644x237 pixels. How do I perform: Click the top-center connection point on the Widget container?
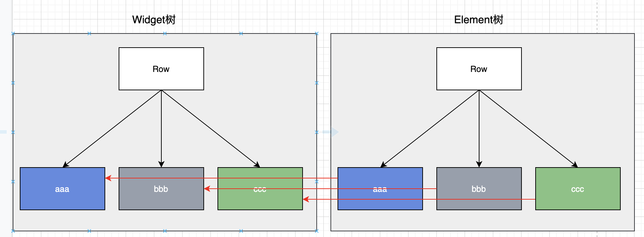(165, 34)
